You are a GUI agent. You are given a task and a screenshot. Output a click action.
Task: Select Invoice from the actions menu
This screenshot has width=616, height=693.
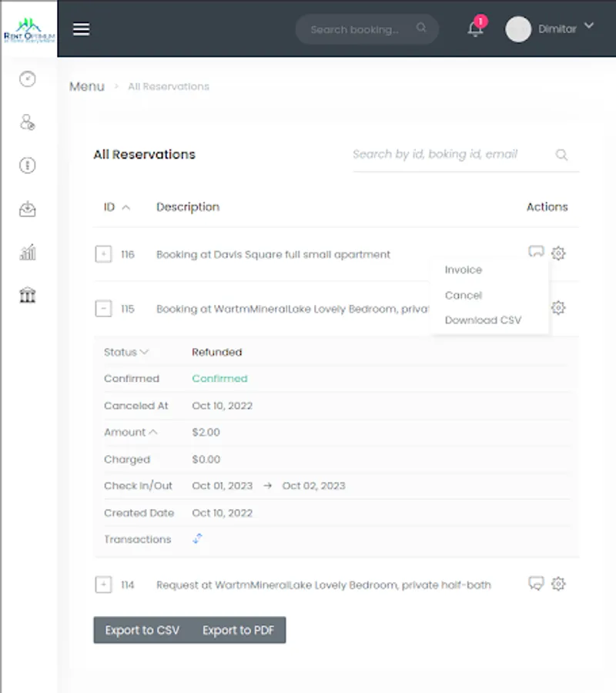[x=464, y=270]
